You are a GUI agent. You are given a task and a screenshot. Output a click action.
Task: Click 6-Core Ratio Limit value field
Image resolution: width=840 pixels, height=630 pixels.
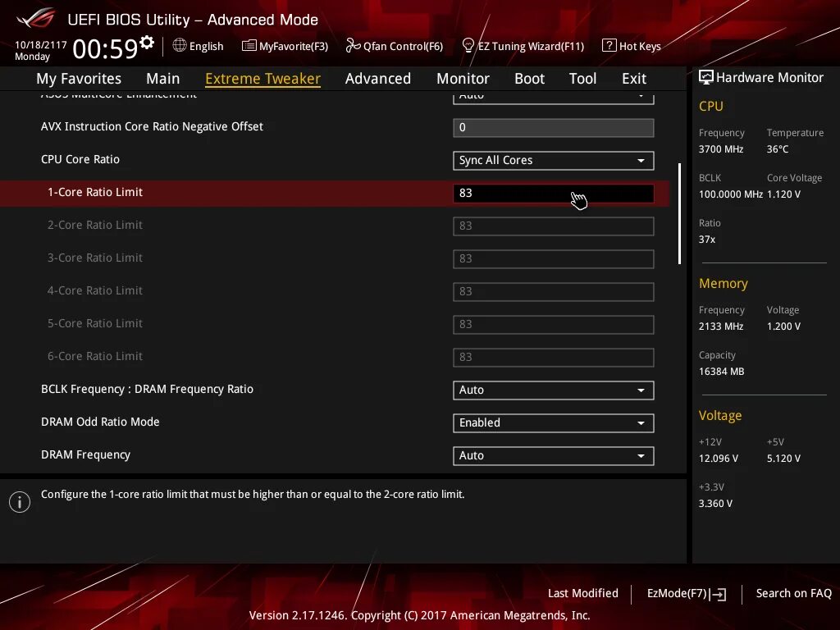[x=554, y=358]
